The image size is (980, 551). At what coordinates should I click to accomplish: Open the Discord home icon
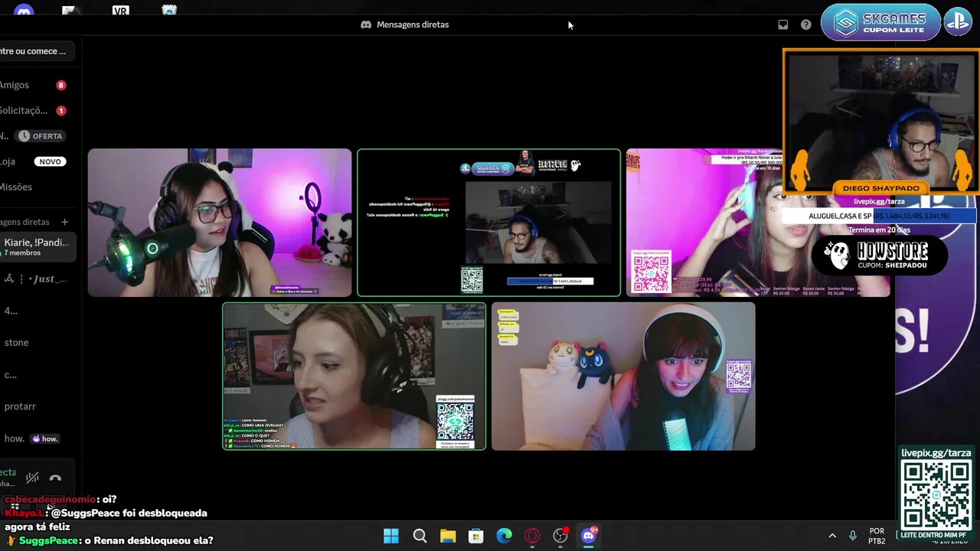click(x=24, y=11)
